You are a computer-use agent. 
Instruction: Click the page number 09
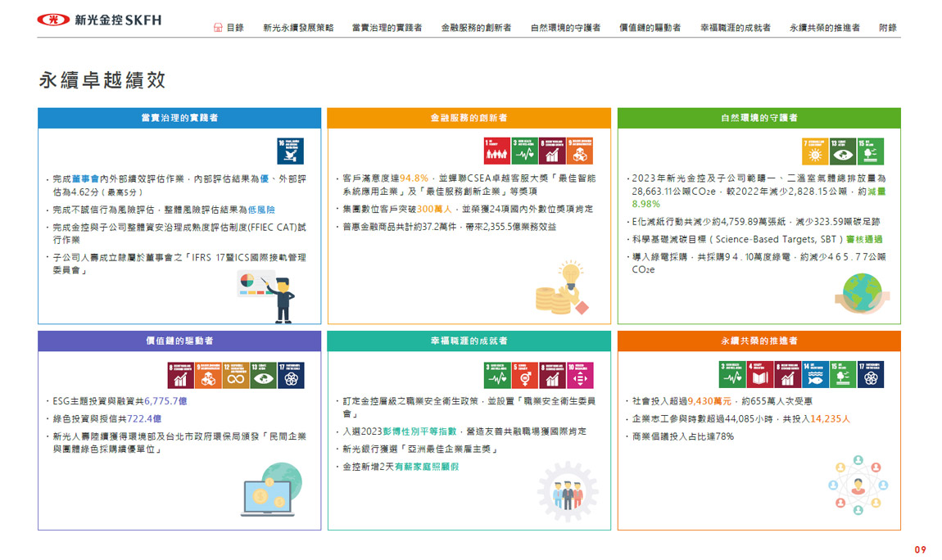[x=920, y=549]
